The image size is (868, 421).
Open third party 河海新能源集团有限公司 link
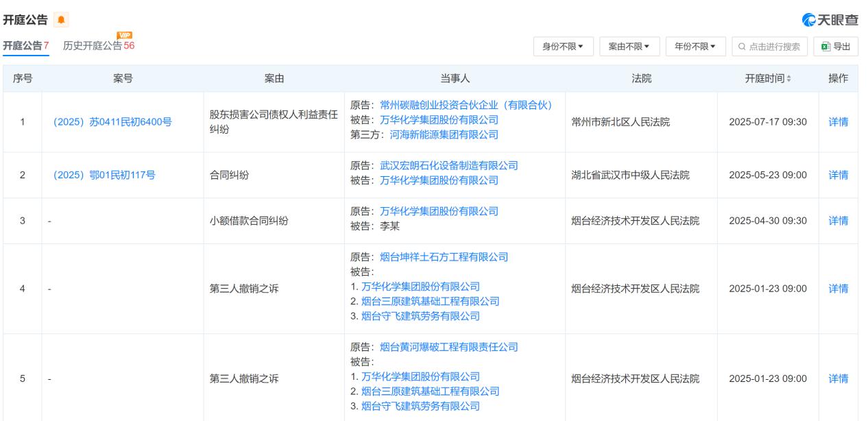tap(444, 134)
